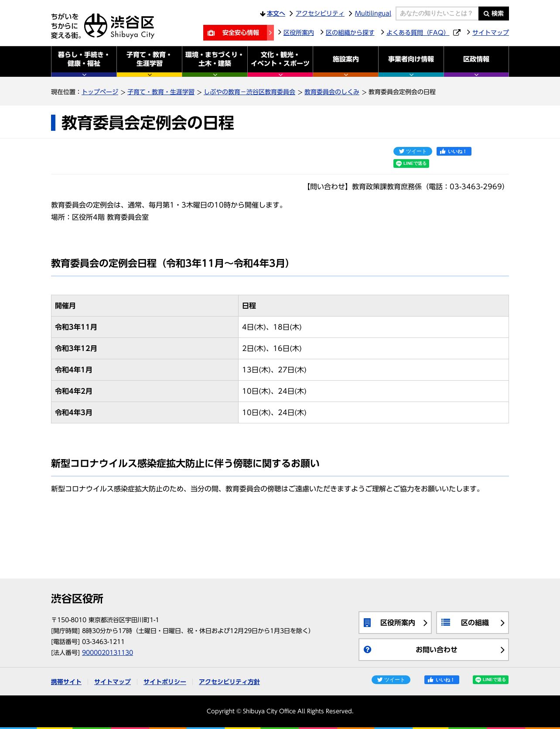Open 法人番号 9000020131130 link
Image resolution: width=560 pixels, height=729 pixels.
click(108, 653)
